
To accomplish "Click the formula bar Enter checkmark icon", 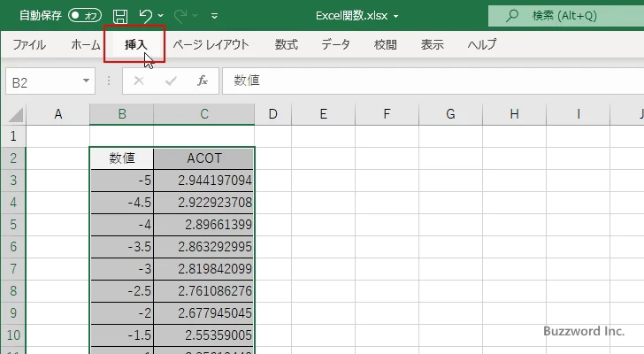I will coord(171,81).
